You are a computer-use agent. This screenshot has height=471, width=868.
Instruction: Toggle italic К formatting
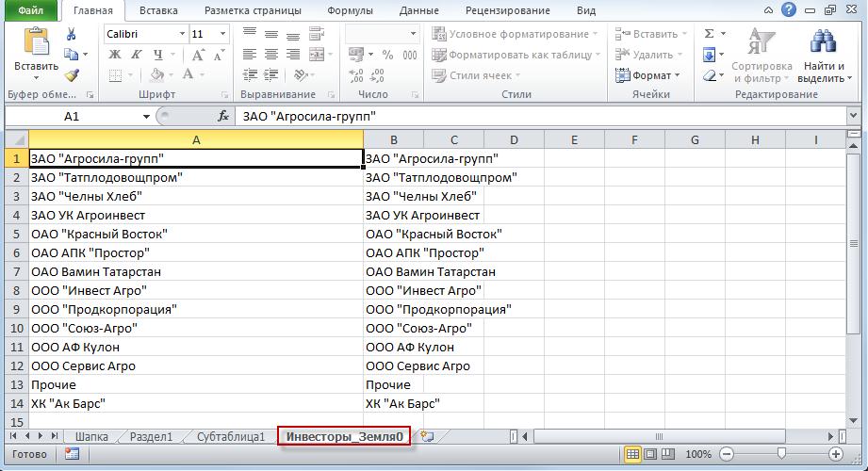click(136, 55)
